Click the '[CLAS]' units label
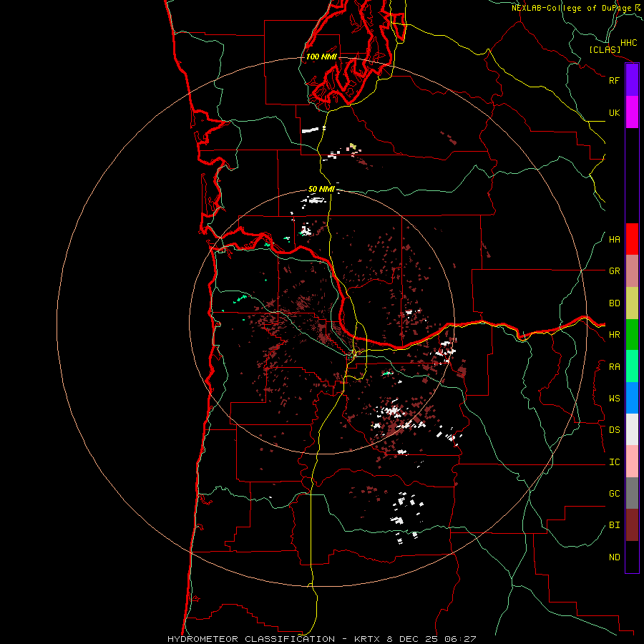644x644 pixels. (x=605, y=49)
